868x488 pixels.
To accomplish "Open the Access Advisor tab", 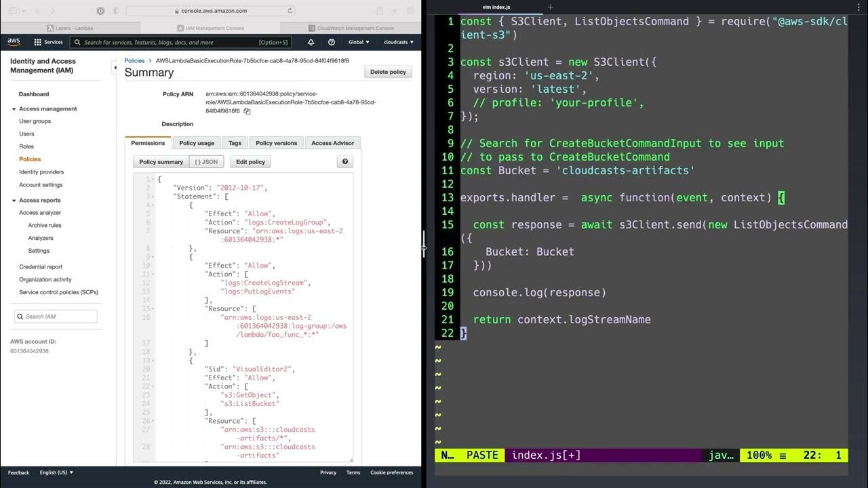I will point(332,143).
